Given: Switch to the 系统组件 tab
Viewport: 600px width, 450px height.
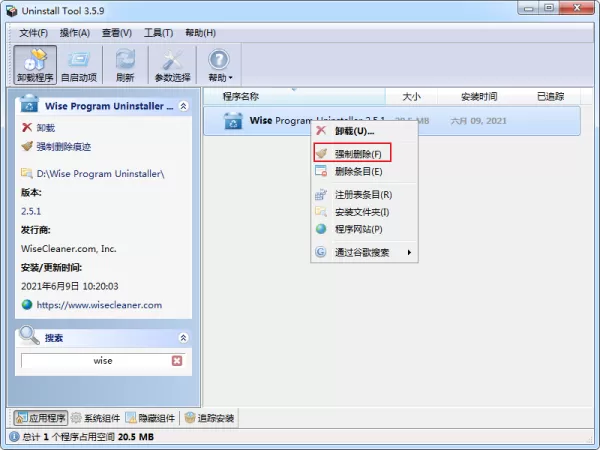Looking at the screenshot, I should [96, 418].
